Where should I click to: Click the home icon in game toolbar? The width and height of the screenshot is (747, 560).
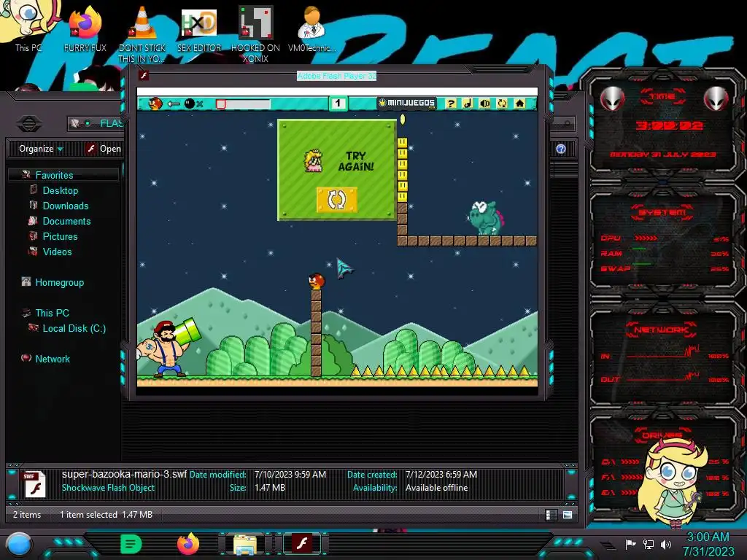(519, 103)
